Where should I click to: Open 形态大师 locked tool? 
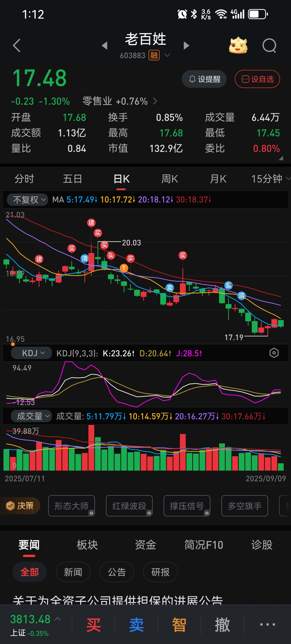coord(72,506)
